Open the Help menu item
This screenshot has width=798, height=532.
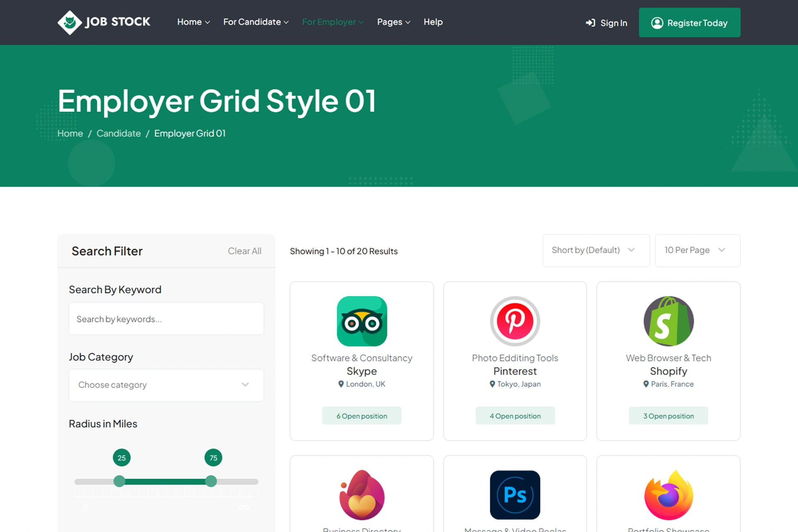pyautogui.click(x=433, y=22)
